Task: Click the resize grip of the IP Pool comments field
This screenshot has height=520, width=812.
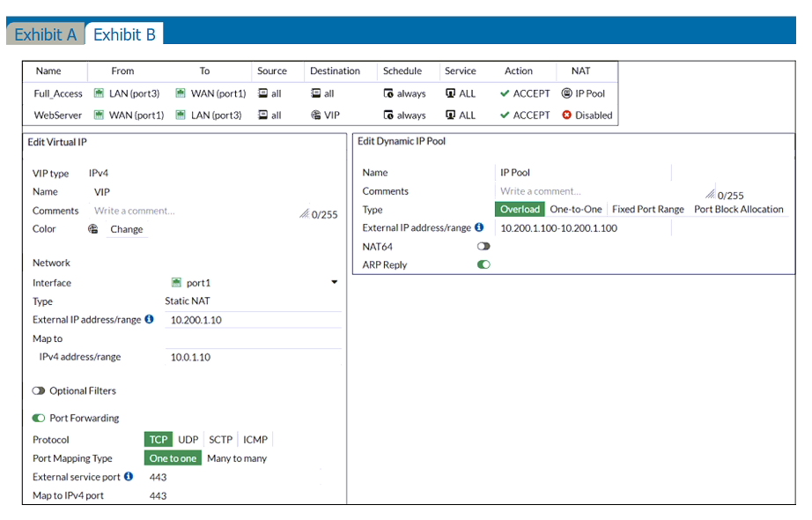Action: pos(710,194)
